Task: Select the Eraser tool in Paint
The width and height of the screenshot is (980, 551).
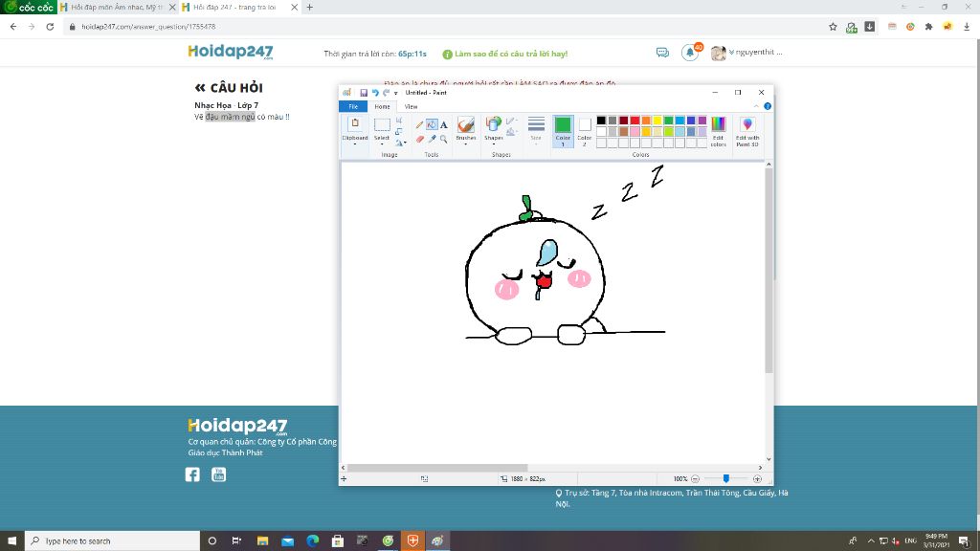Action: [420, 139]
